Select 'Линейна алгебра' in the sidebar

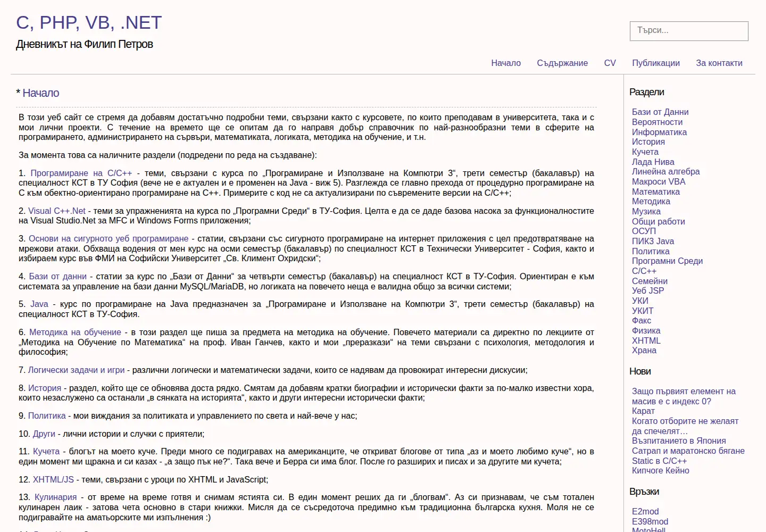coord(666,171)
